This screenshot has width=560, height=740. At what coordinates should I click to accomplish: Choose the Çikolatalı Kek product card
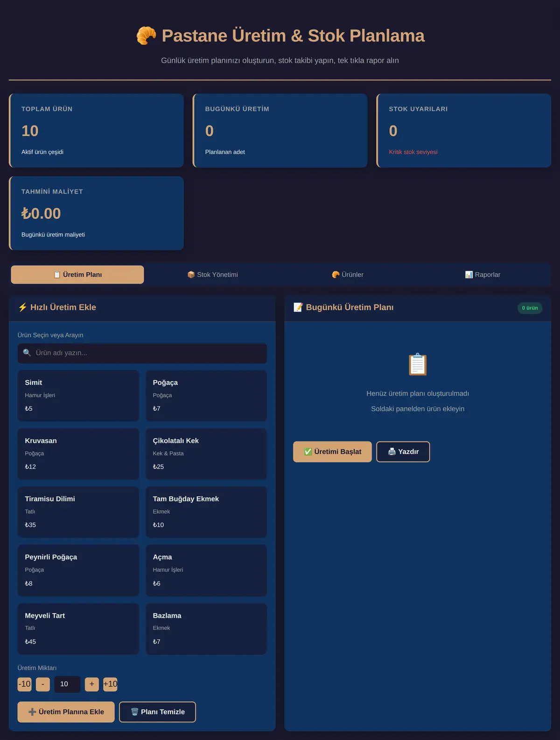point(206,454)
